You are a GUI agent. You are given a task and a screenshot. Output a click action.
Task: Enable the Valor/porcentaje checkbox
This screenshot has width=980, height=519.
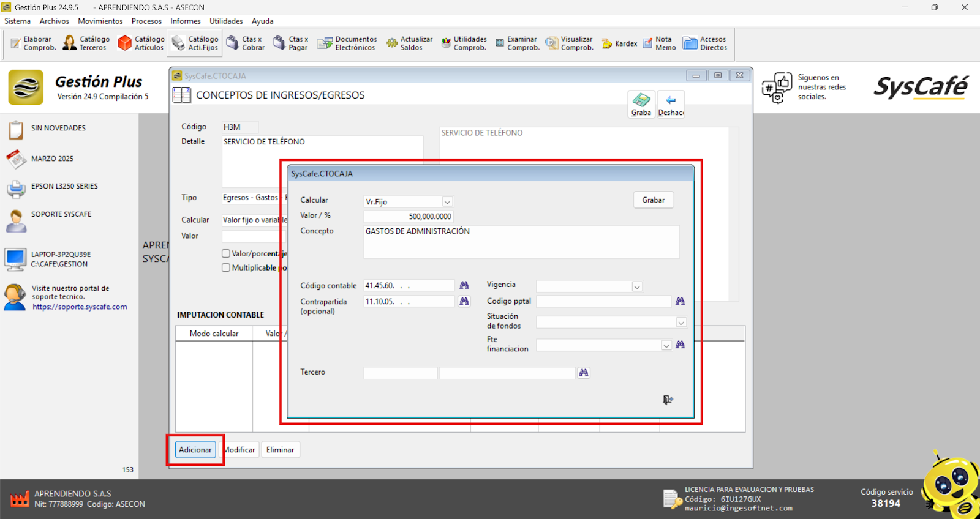(226, 253)
